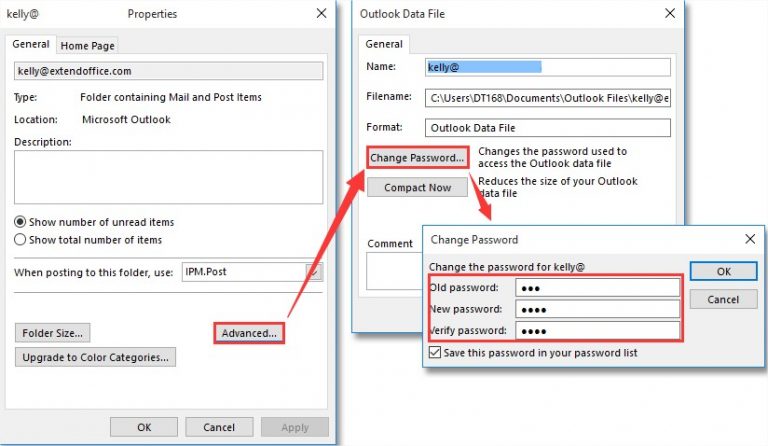Click 'Change the password for kelly@' text
The width and height of the screenshot is (768, 446).
pos(506,267)
